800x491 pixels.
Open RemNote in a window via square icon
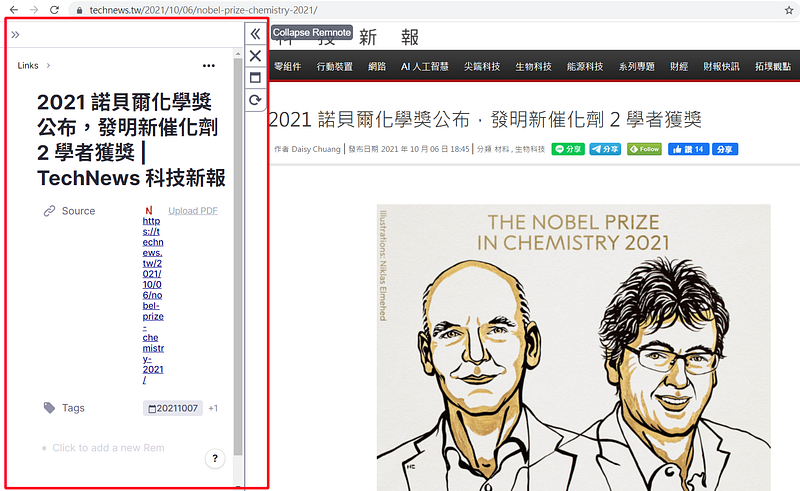(x=255, y=78)
